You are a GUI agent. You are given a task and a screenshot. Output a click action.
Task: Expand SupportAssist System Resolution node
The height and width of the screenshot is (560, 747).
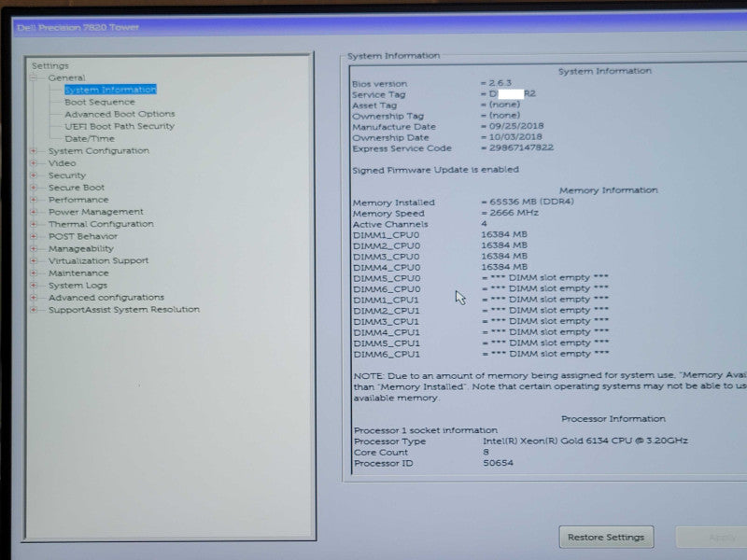34,310
